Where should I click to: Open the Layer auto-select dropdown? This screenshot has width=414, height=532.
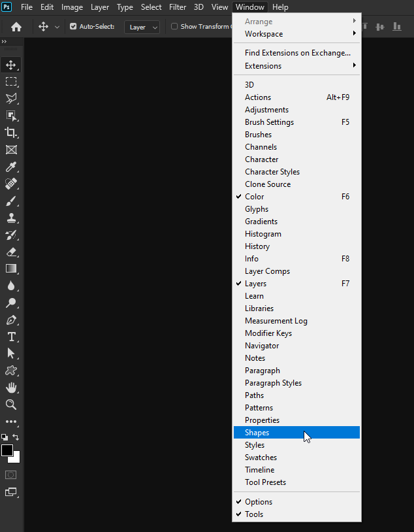[142, 27]
